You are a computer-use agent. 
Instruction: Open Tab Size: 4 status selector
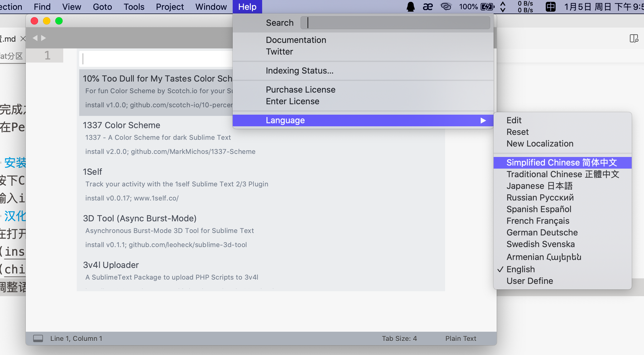399,338
